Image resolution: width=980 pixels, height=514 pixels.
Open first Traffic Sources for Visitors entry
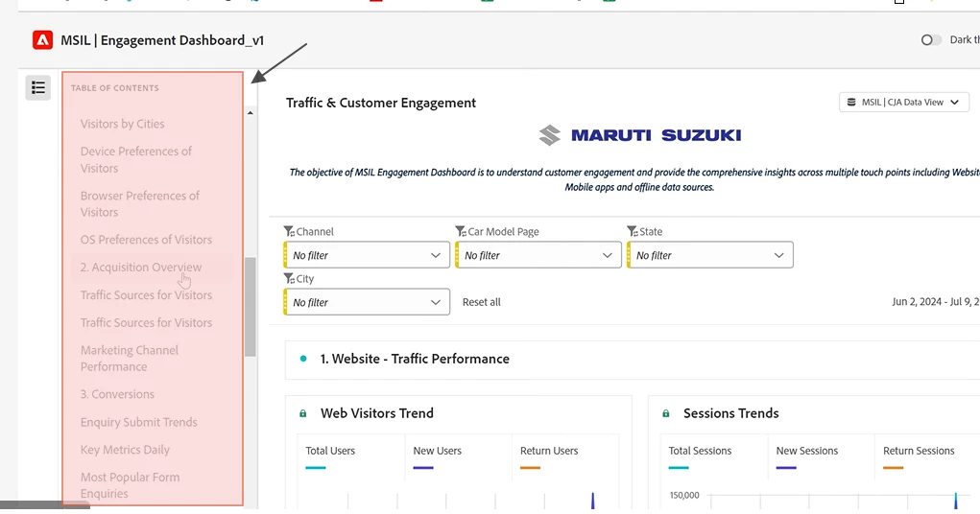(146, 294)
